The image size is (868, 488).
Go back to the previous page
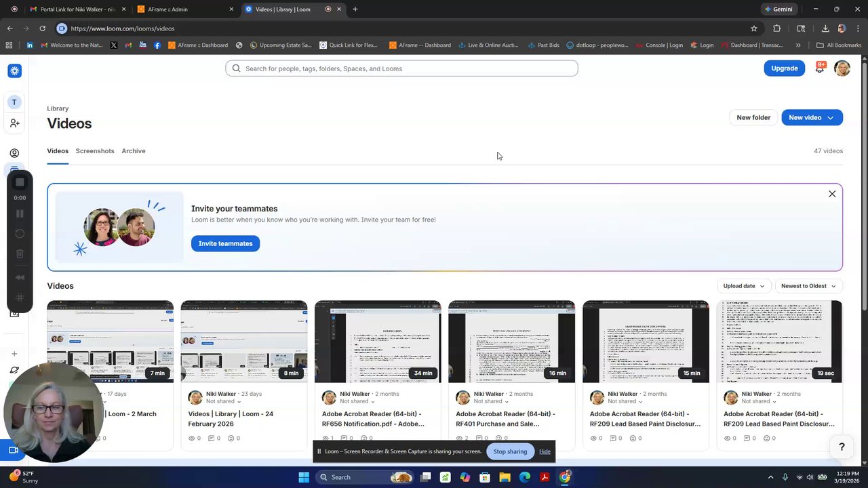click(9, 28)
